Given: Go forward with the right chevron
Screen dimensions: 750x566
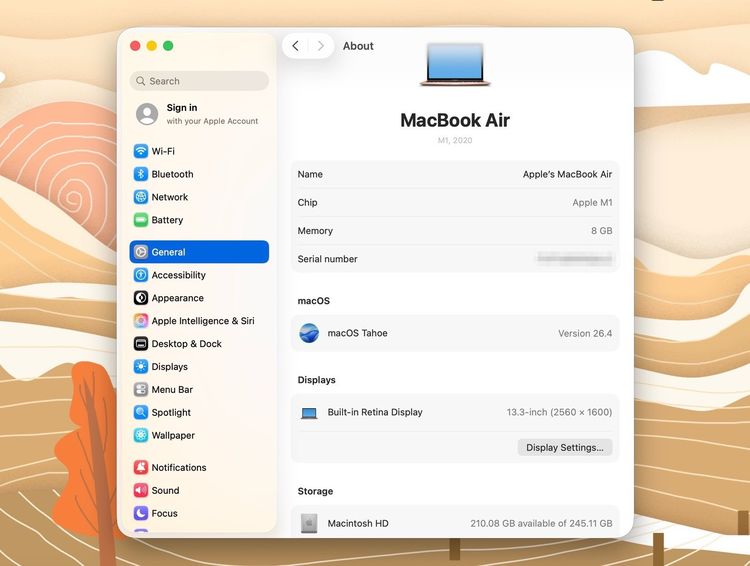Looking at the screenshot, I should pyautogui.click(x=320, y=46).
